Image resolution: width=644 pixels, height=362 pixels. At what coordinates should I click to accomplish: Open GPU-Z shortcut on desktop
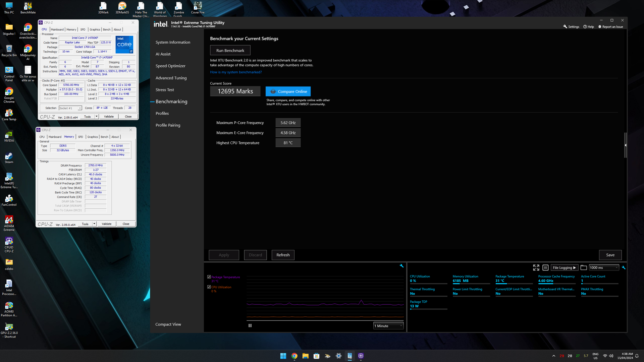pyautogui.click(x=9, y=330)
